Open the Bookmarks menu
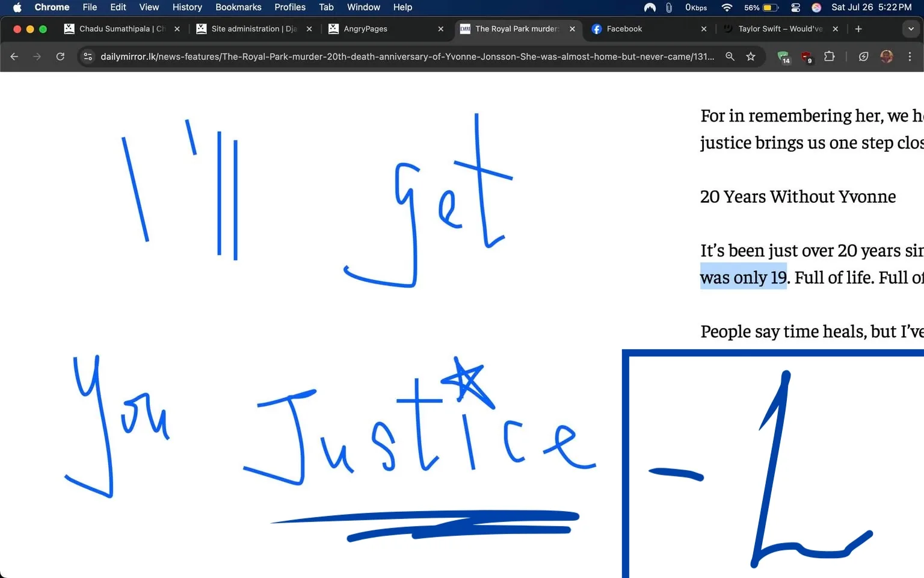 (x=238, y=7)
